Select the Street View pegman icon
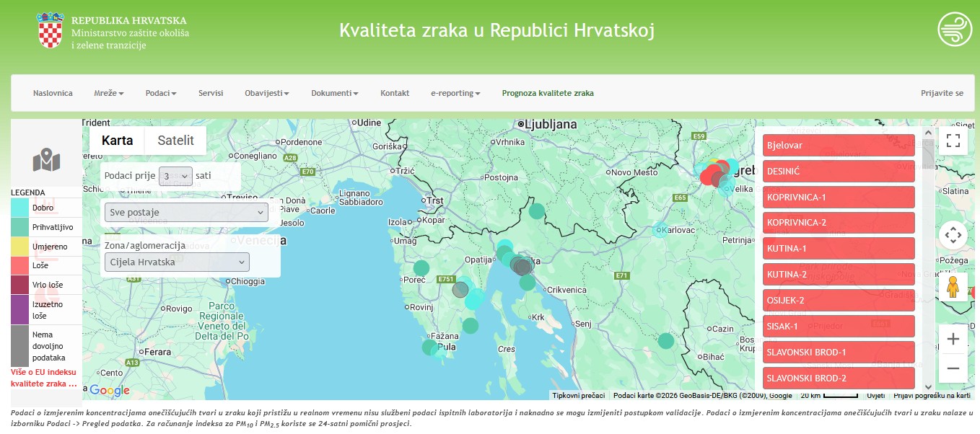Viewport: 980px width, 434px height. (953, 286)
